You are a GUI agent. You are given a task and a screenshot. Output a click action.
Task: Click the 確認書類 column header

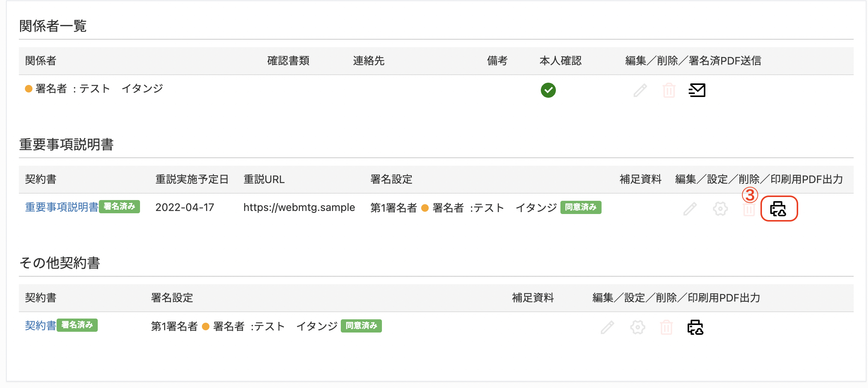pos(288,61)
